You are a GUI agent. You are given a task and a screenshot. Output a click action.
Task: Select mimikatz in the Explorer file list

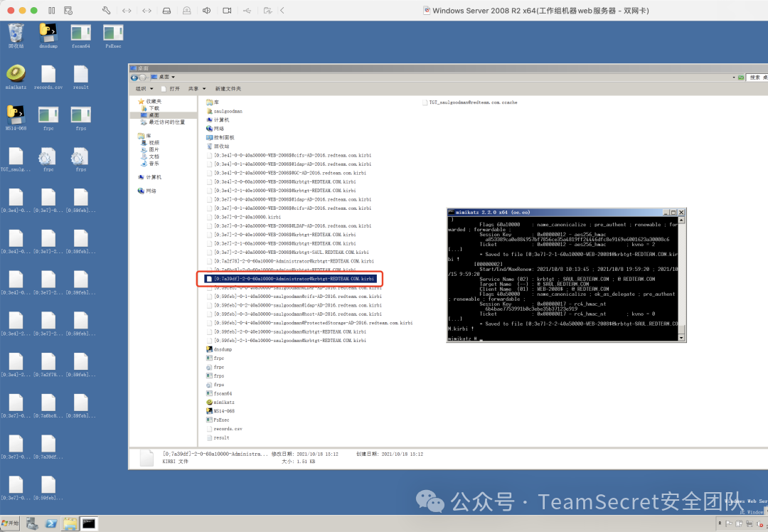click(x=220, y=402)
